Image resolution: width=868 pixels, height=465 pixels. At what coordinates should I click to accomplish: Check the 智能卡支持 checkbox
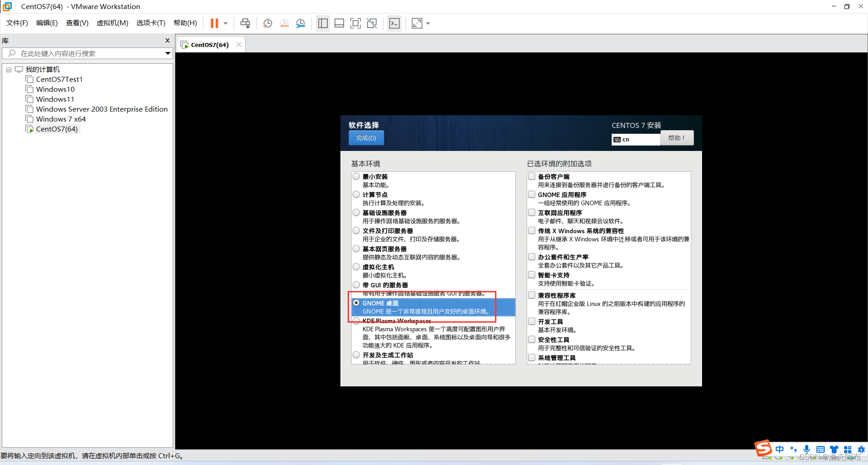(x=532, y=275)
